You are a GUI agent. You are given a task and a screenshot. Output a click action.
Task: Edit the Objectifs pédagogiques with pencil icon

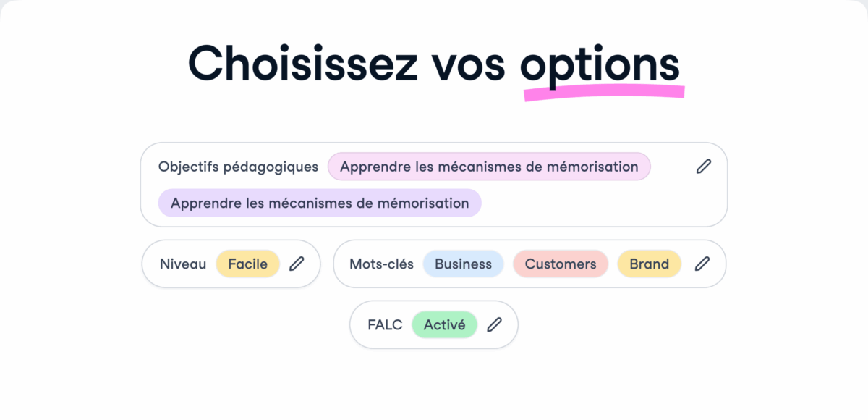tap(703, 167)
